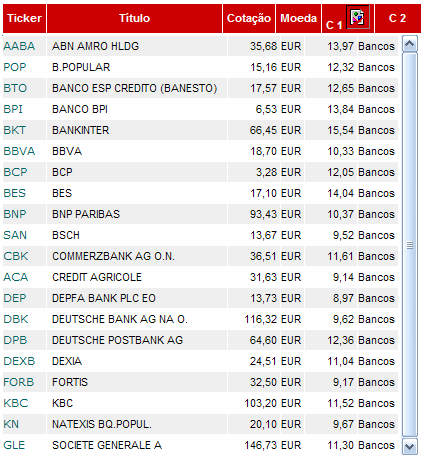
Task: Click the quote value 35,68
Action: coord(263,46)
